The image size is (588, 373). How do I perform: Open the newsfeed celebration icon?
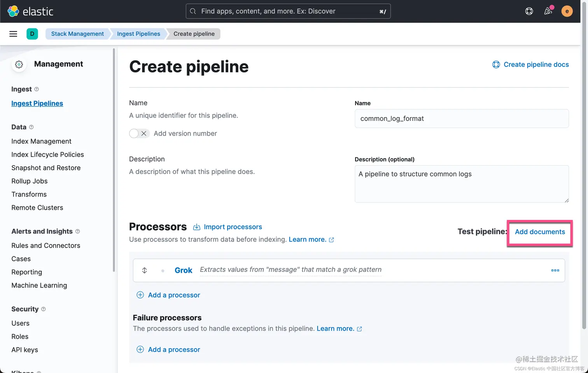(548, 11)
